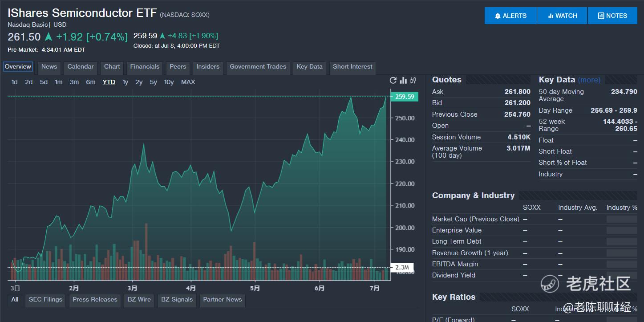
Task: Open the Key Data (more) link
Action: pos(589,79)
